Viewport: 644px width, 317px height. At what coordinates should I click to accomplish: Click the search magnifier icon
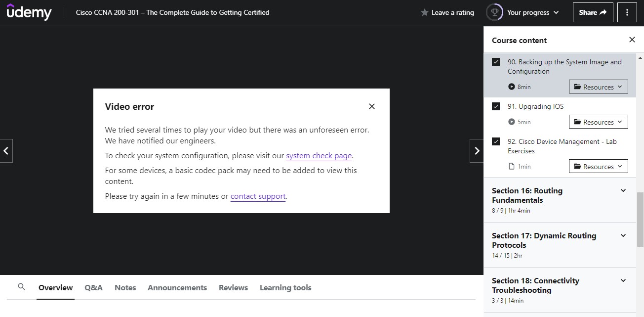[x=21, y=287]
